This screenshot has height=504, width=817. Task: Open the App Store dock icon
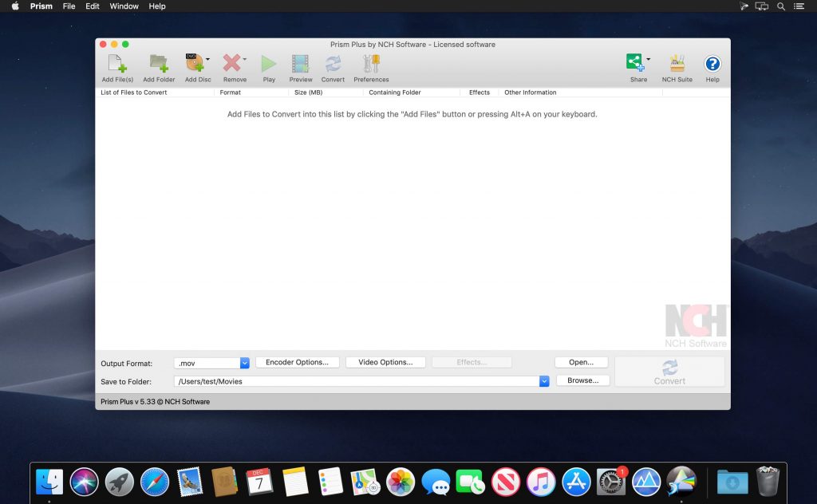[x=576, y=482]
